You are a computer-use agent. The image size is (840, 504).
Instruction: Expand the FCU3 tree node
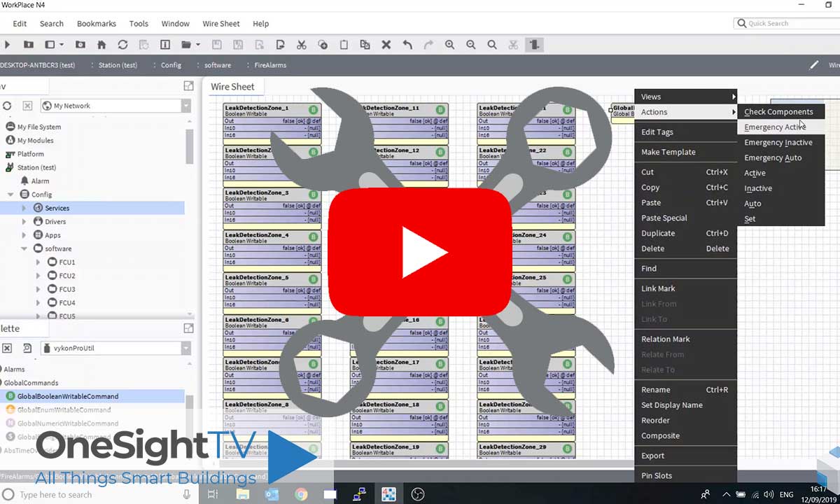coord(38,289)
